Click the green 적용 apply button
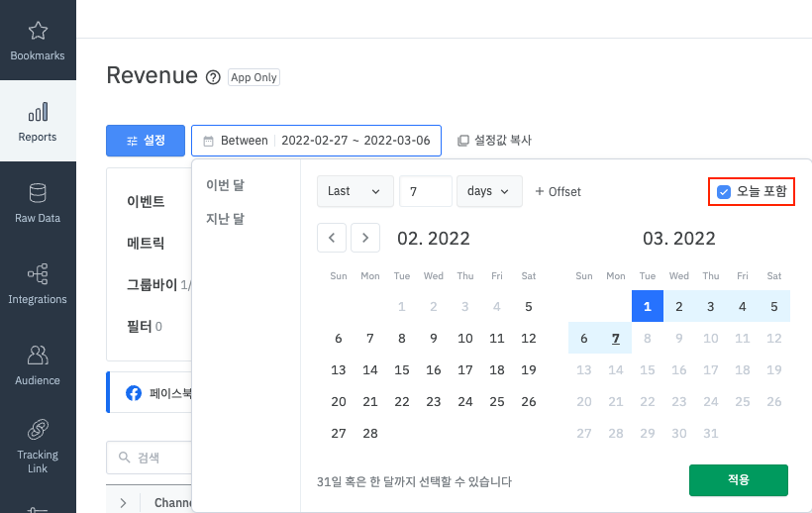The width and height of the screenshot is (812, 513). click(739, 480)
